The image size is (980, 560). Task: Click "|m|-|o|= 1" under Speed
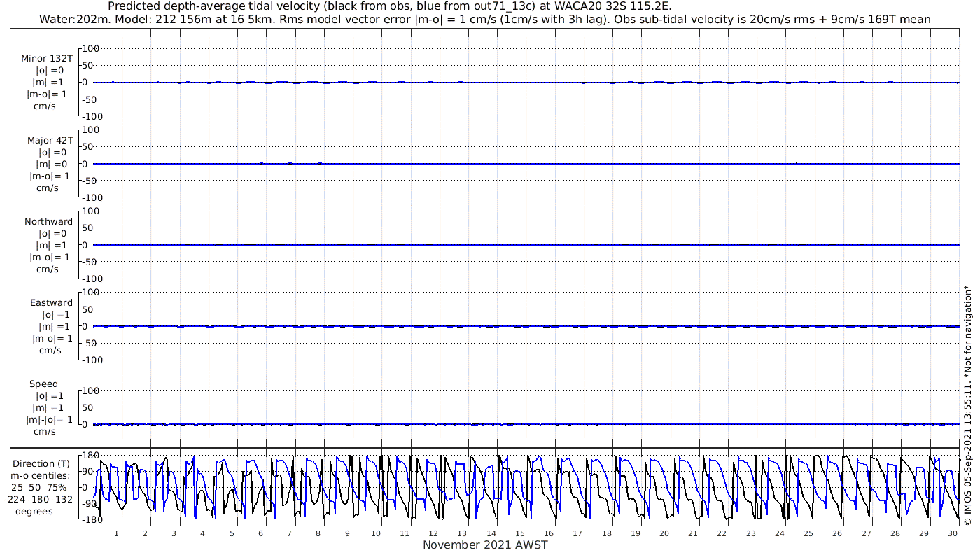coord(50,419)
